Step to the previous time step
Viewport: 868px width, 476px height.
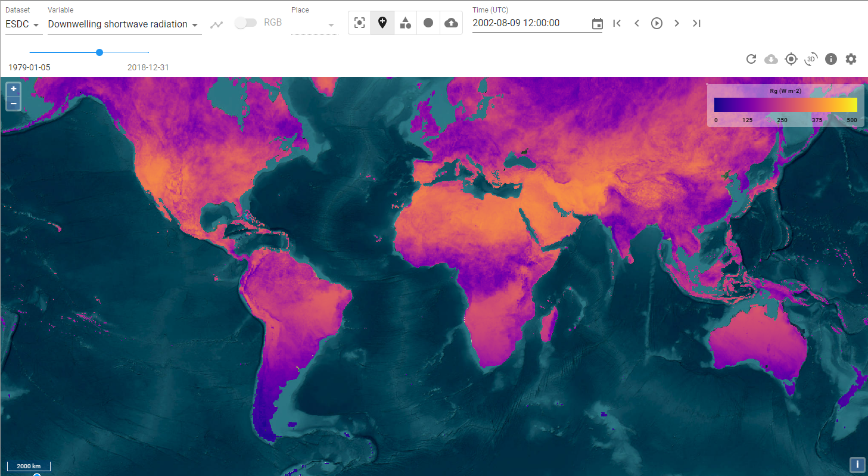coord(637,23)
